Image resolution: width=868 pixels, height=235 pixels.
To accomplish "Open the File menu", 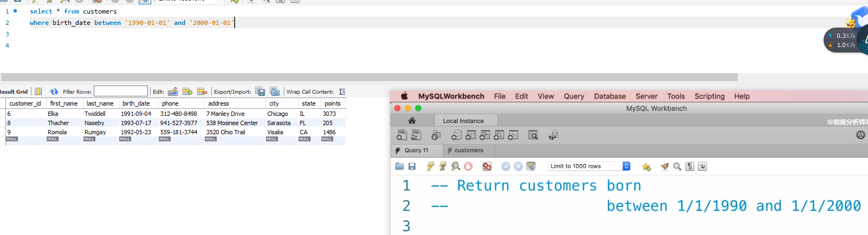I will [500, 96].
